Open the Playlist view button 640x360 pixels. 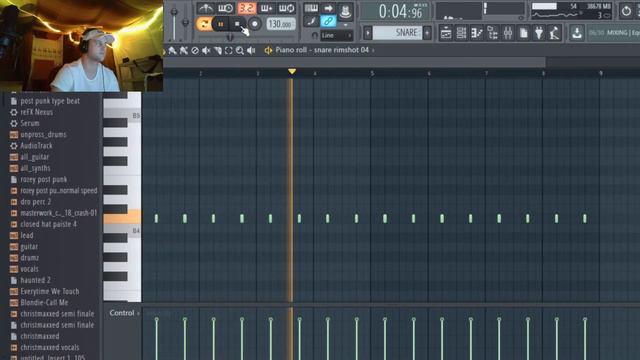pos(446,33)
